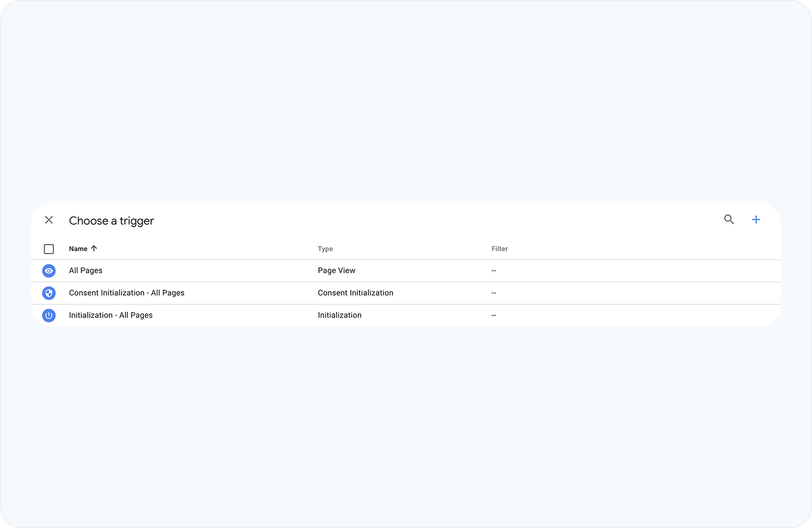812x528 pixels.
Task: Click the Type column header
Action: click(325, 249)
